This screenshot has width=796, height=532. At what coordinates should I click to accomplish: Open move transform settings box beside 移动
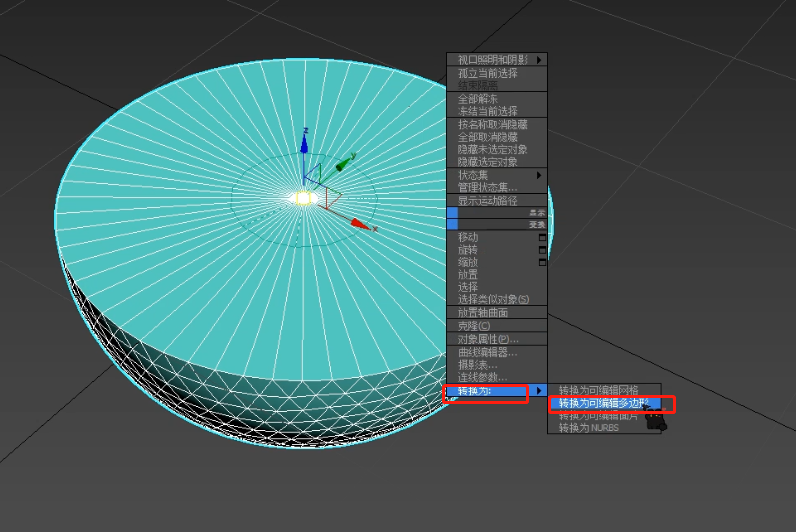542,238
